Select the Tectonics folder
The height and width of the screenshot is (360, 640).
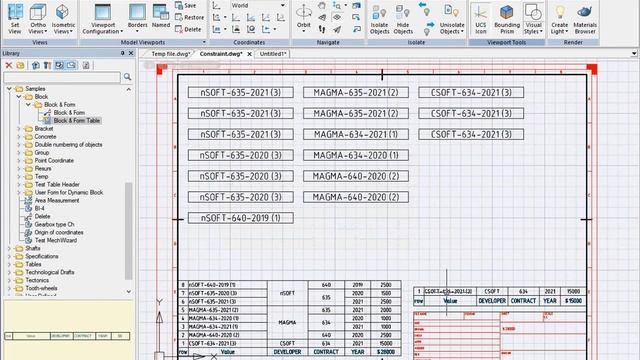point(37,280)
